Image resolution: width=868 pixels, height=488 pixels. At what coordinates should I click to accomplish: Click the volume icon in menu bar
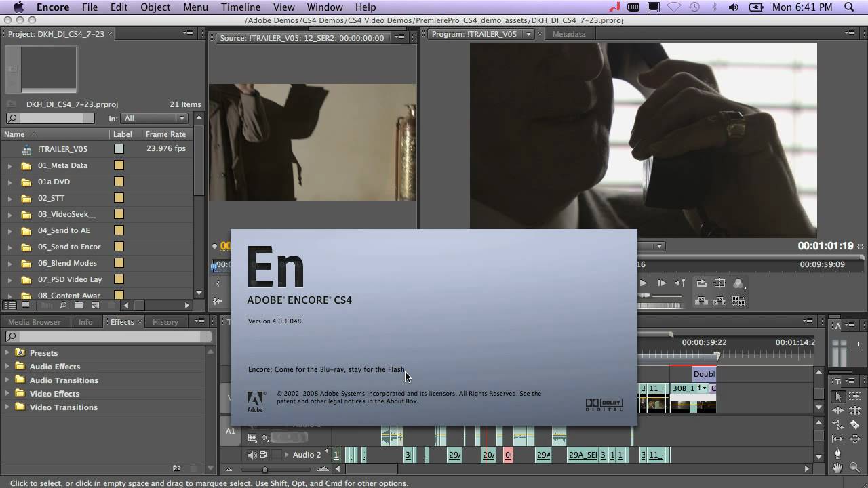734,7
